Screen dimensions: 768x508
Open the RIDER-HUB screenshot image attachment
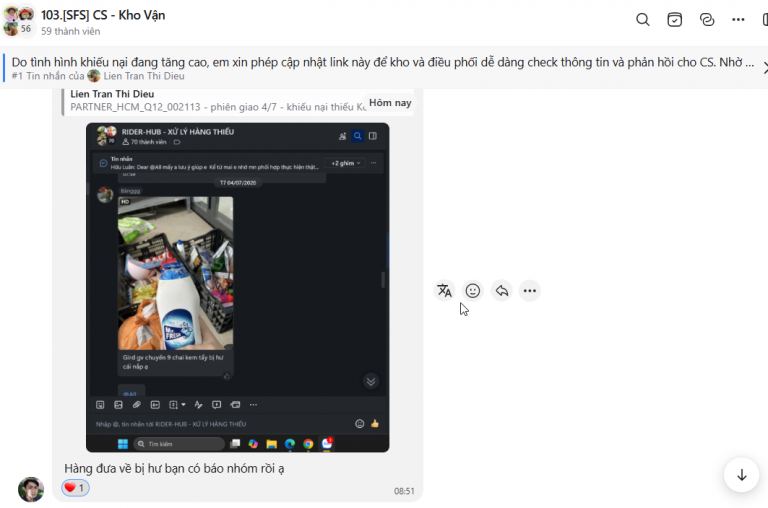click(x=238, y=288)
